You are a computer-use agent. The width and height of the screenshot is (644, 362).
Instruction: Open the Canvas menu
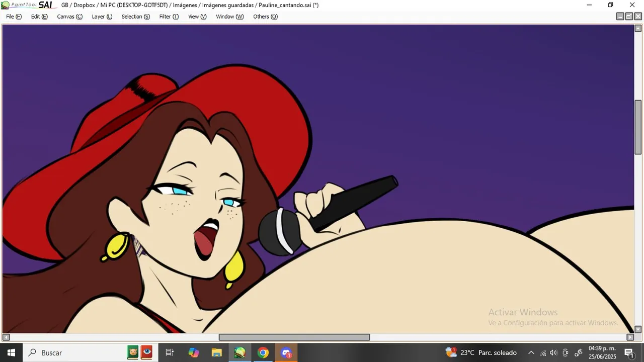click(x=69, y=17)
